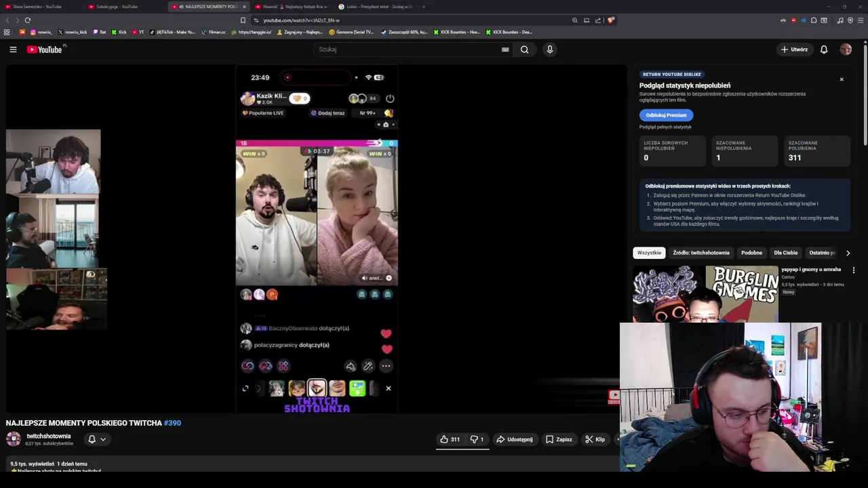Select the Źródło: twitchshotownia chip
Image resolution: width=868 pixels, height=488 pixels.
point(701,253)
